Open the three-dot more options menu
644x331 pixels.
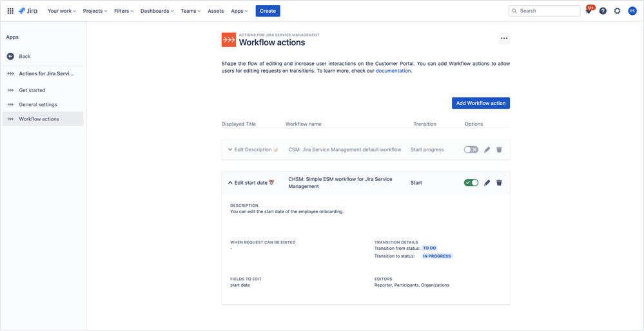tap(504, 38)
